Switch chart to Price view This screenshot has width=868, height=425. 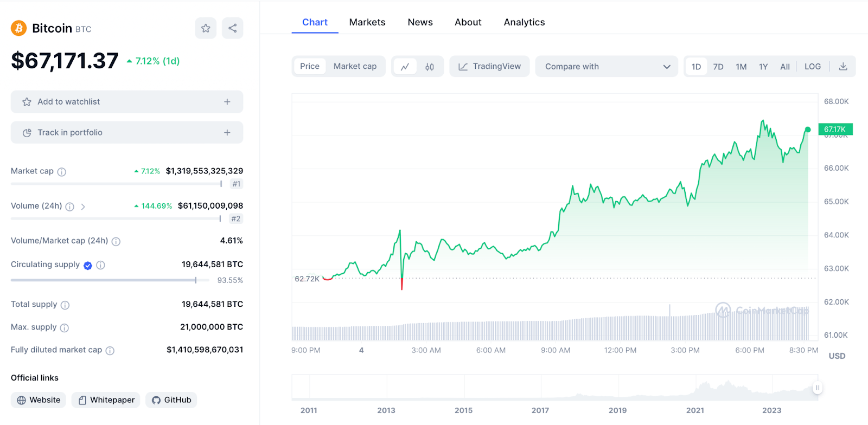(310, 66)
